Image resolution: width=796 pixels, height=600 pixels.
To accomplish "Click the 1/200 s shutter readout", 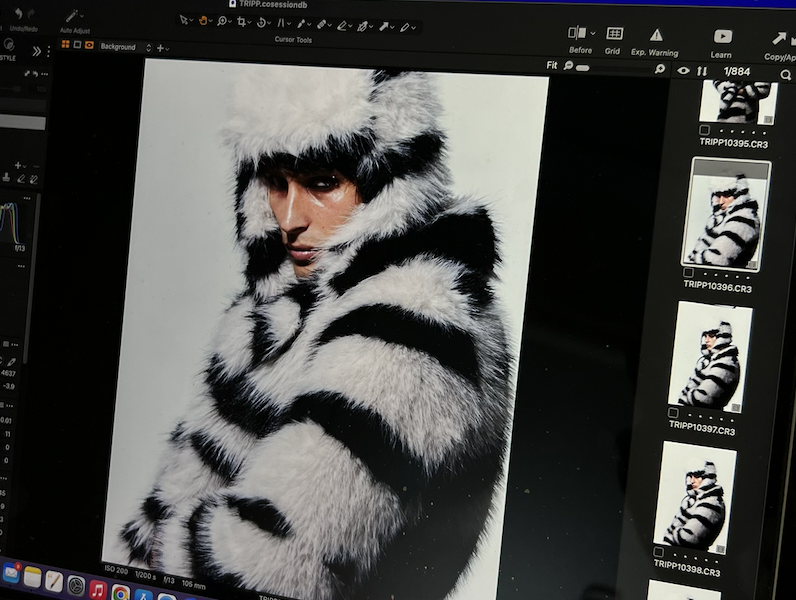I will 145,576.
